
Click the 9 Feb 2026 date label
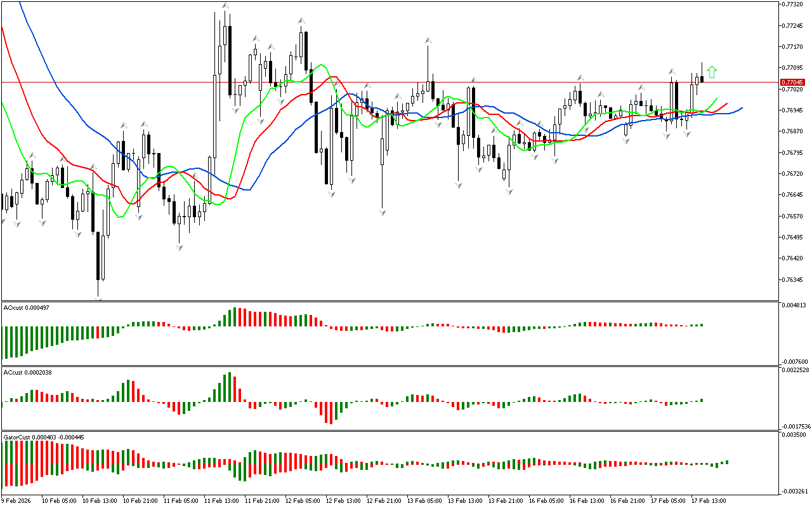pos(17,501)
